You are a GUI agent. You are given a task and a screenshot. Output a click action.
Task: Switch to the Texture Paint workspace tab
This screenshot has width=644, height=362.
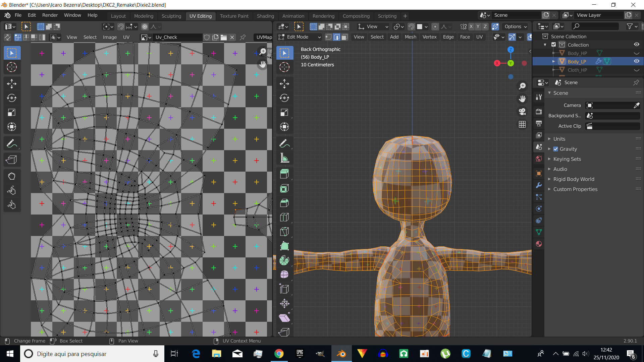234,16
